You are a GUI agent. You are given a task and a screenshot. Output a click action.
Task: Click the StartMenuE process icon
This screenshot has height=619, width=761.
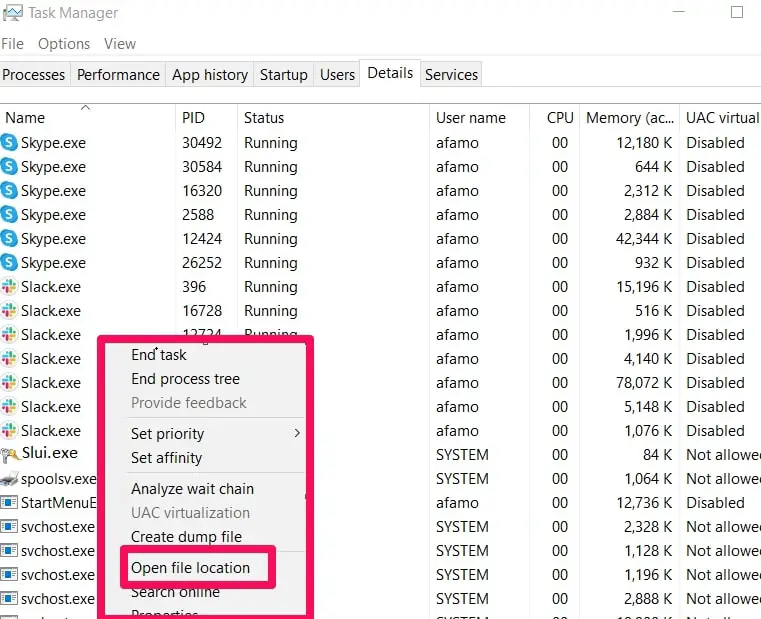[x=9, y=502]
